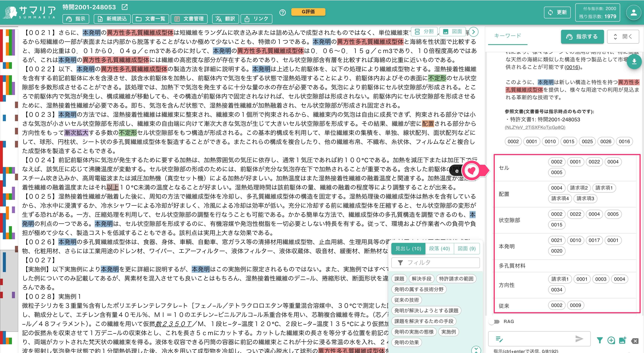The height and width of the screenshot is (353, 644).
Task: Open the 翻訳 translation menu
Action: pyautogui.click(x=225, y=19)
